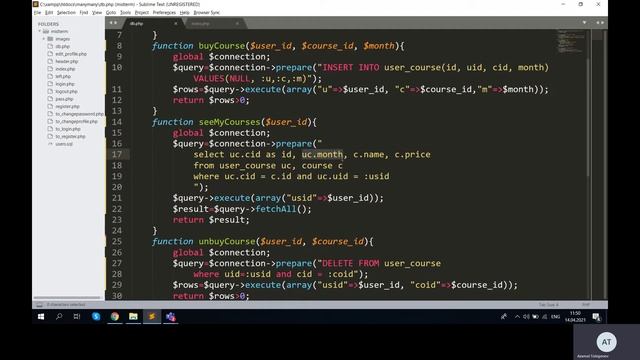Open the Selection menu

coord(66,13)
